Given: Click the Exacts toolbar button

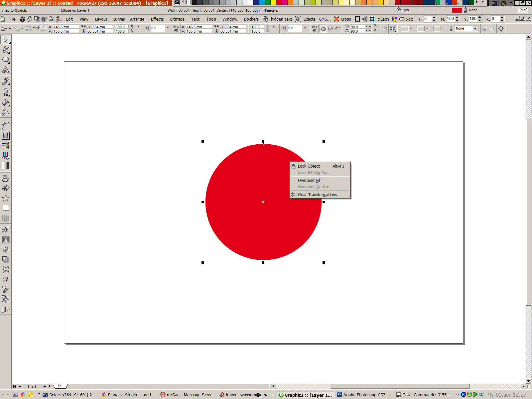Looking at the screenshot, I should [x=309, y=19].
